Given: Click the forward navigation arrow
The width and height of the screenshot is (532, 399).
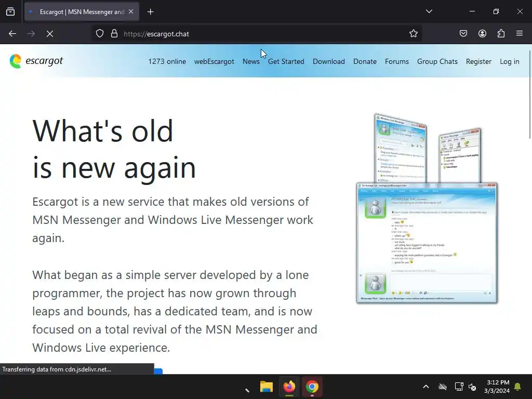Looking at the screenshot, I should click(31, 34).
